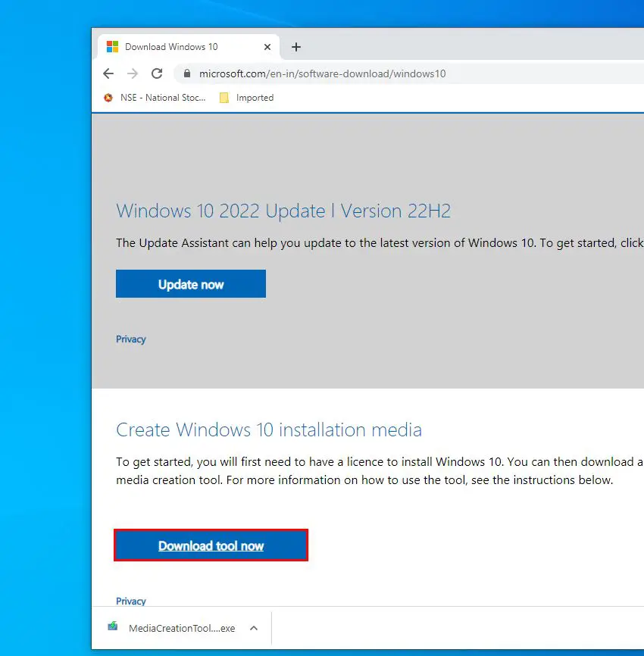The height and width of the screenshot is (656, 644).
Task: Select the Download Windows 10 tab
Action: (171, 47)
